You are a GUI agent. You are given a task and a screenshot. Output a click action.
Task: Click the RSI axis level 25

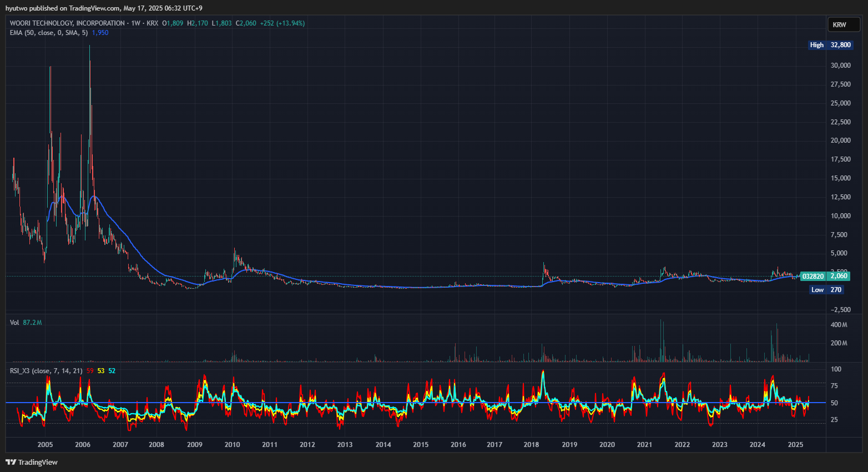point(834,420)
